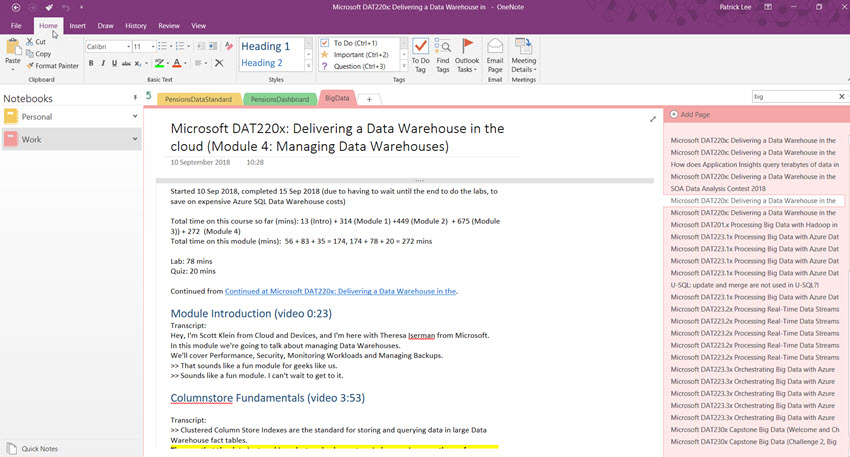The height and width of the screenshot is (457, 850).
Task: Open the PensionsDataStandard section tab
Action: (198, 99)
